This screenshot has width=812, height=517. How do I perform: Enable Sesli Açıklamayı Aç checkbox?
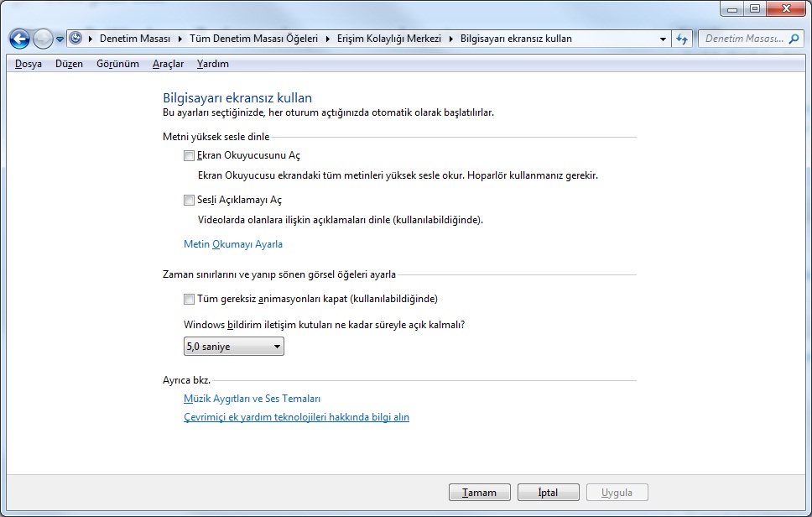[189, 200]
